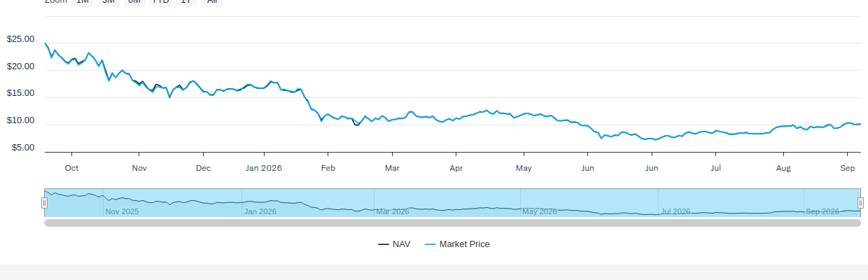Choose the 6M zoom option
Viewport: 868px width, 280px height.
(134, 2)
